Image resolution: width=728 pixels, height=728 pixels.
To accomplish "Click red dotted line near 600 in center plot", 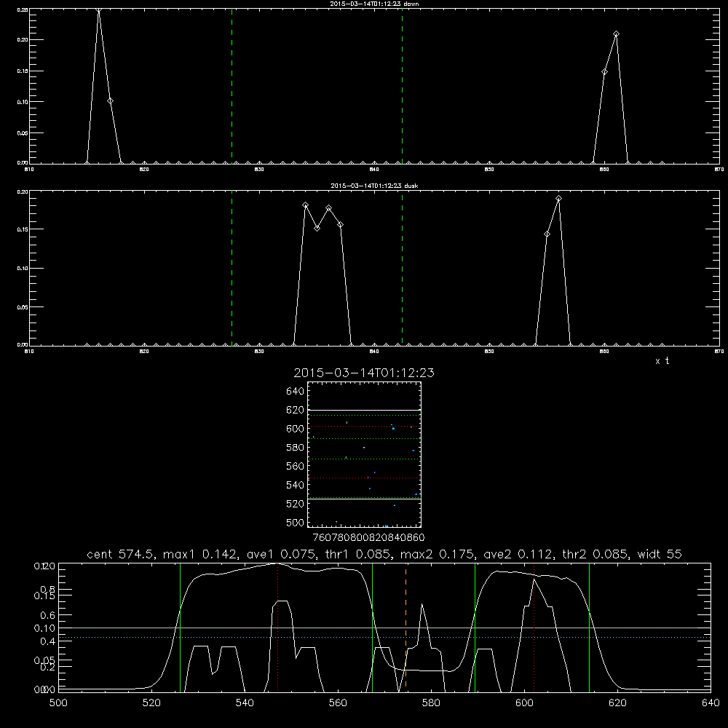I will (364, 426).
